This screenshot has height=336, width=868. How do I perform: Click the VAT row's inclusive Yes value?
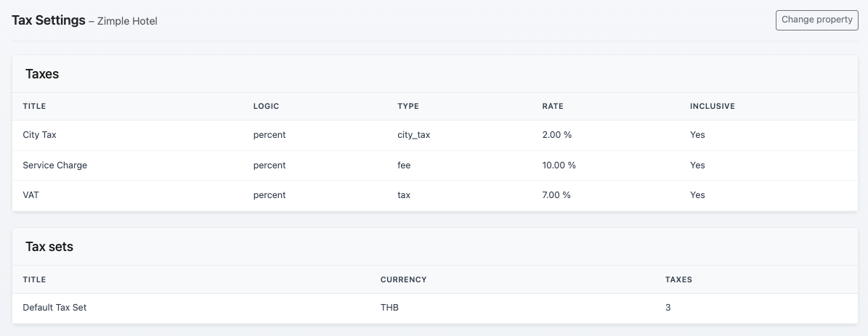(x=697, y=195)
